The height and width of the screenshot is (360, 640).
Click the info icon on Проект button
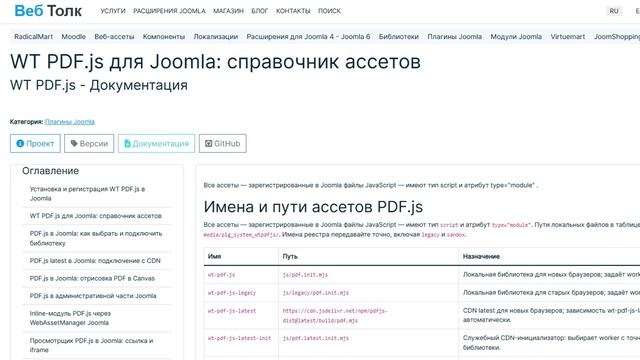coord(20,143)
